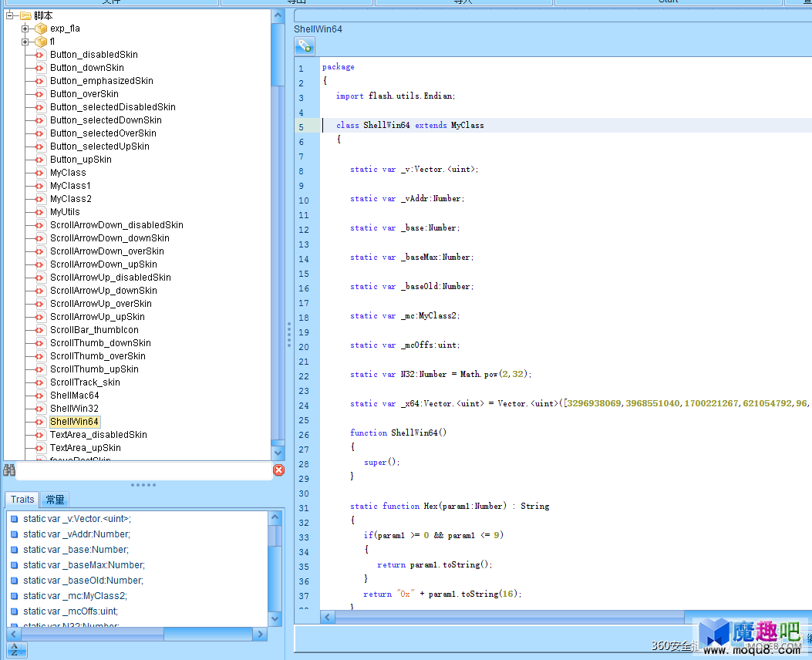Open the MyClass1 script
Screen dimensions: 812x660
pyautogui.click(x=70, y=186)
